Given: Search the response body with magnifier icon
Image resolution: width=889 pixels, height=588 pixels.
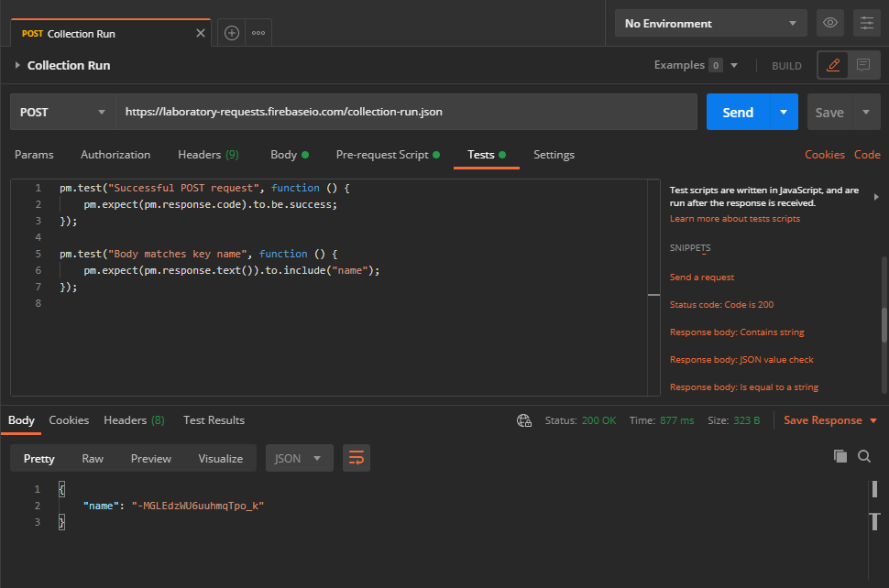Looking at the screenshot, I should click(x=864, y=456).
